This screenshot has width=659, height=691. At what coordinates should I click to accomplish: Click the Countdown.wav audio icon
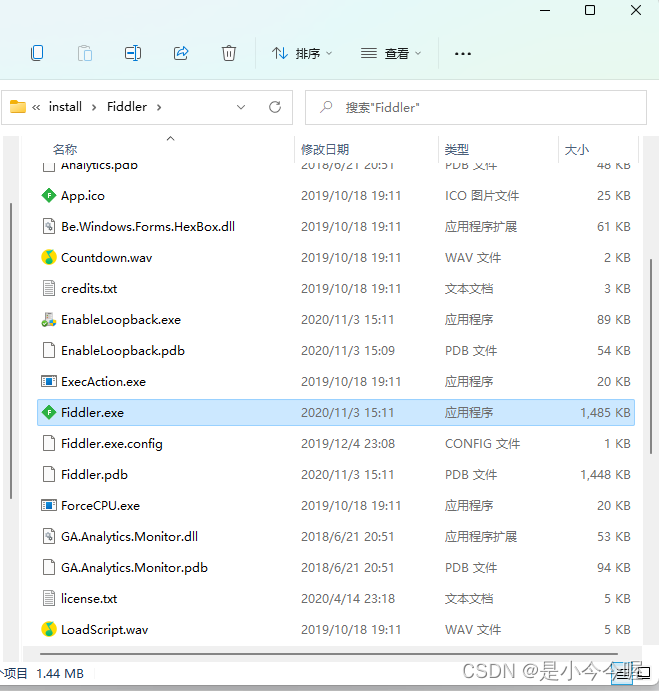click(x=49, y=257)
